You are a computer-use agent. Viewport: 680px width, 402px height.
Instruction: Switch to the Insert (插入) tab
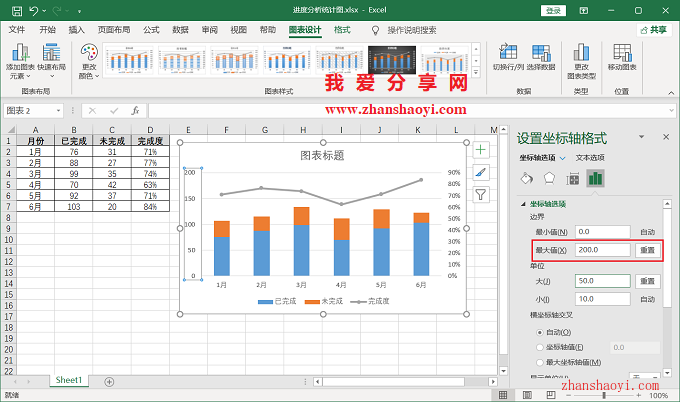click(76, 30)
